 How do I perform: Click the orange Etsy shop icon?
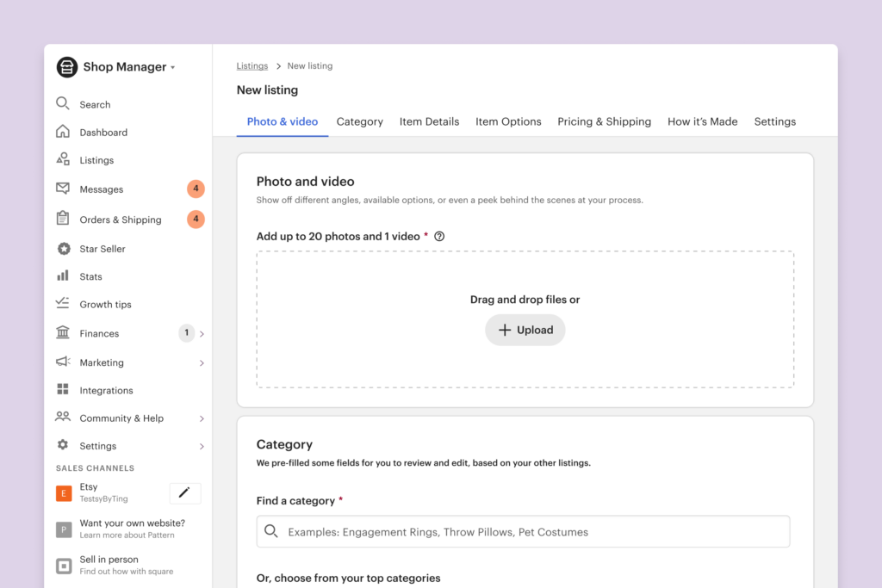(64, 493)
